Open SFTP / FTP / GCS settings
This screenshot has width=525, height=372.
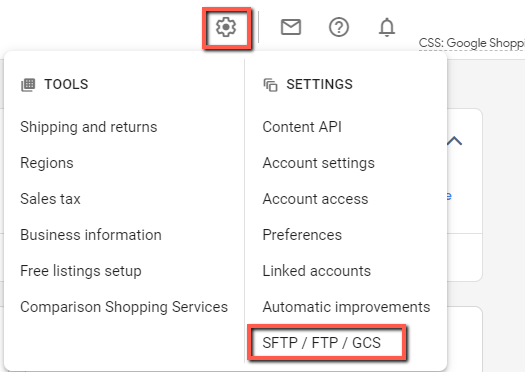[x=321, y=343]
